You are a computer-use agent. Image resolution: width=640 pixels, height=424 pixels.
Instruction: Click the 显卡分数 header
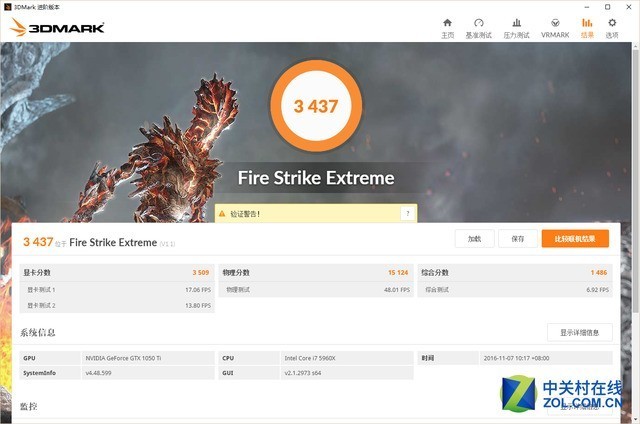37,272
